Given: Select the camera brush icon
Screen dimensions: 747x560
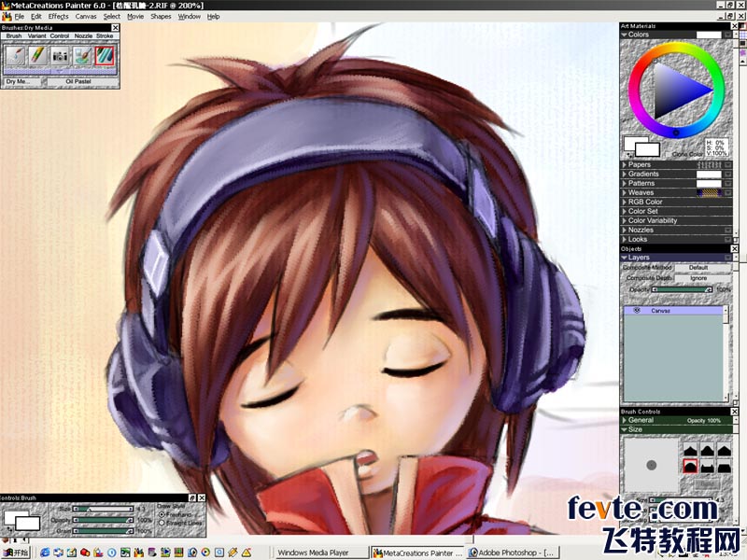Looking at the screenshot, I should pos(61,56).
